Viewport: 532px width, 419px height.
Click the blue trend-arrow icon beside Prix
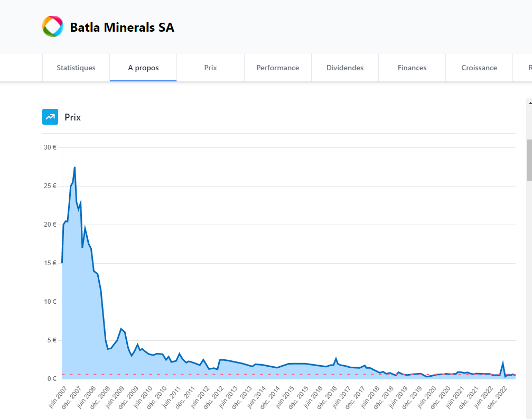click(x=50, y=117)
